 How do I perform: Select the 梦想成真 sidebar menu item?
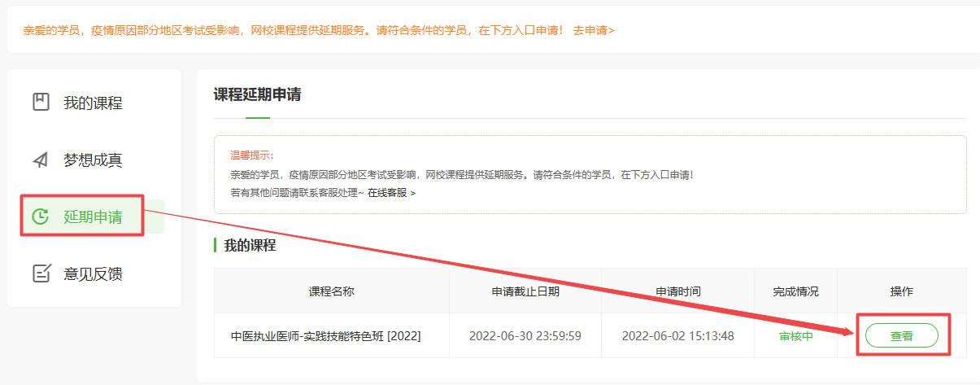coord(93,160)
